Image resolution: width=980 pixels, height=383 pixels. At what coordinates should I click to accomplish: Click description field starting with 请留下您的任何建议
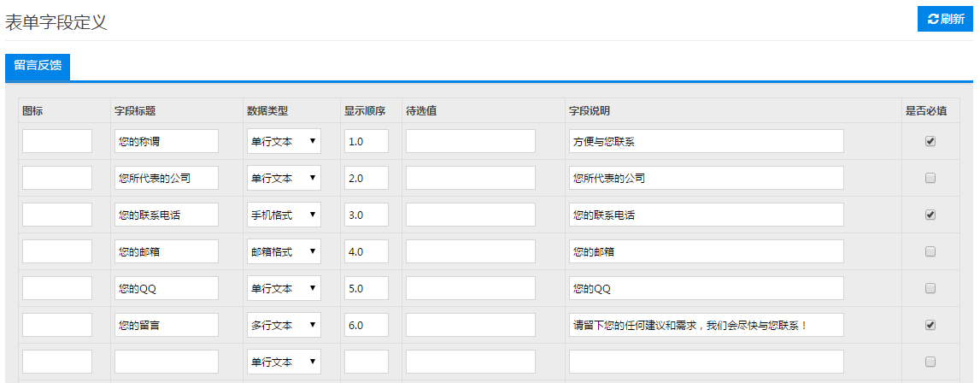click(x=706, y=325)
